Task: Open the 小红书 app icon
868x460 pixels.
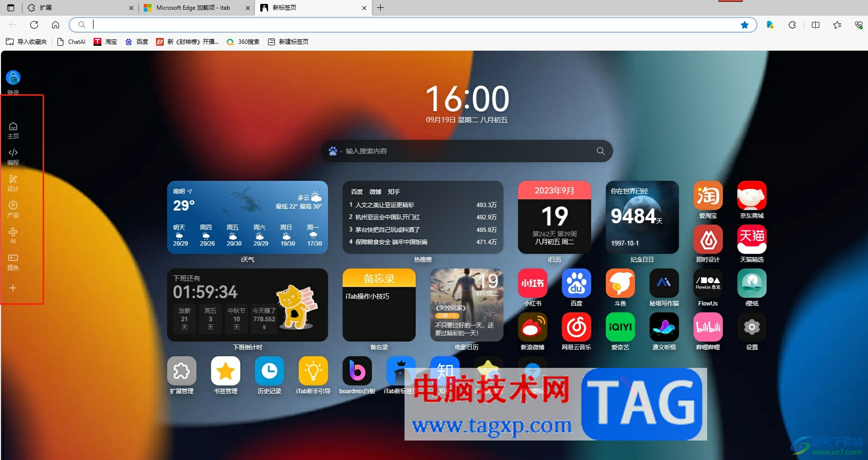Action: [x=532, y=283]
